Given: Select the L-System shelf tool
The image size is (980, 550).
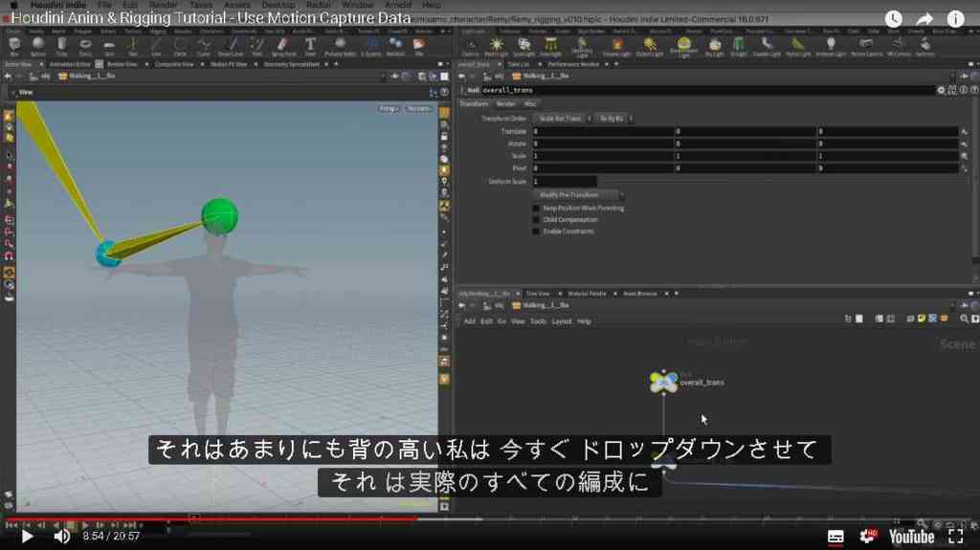Looking at the screenshot, I should tap(371, 46).
